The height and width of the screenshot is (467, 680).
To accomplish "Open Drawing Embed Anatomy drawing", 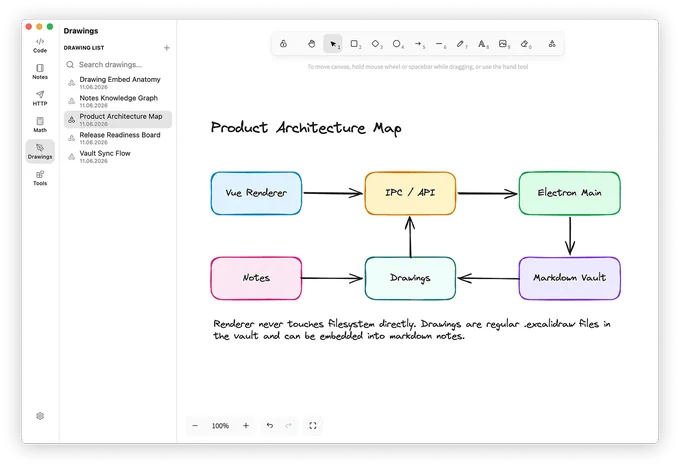I will [x=118, y=82].
